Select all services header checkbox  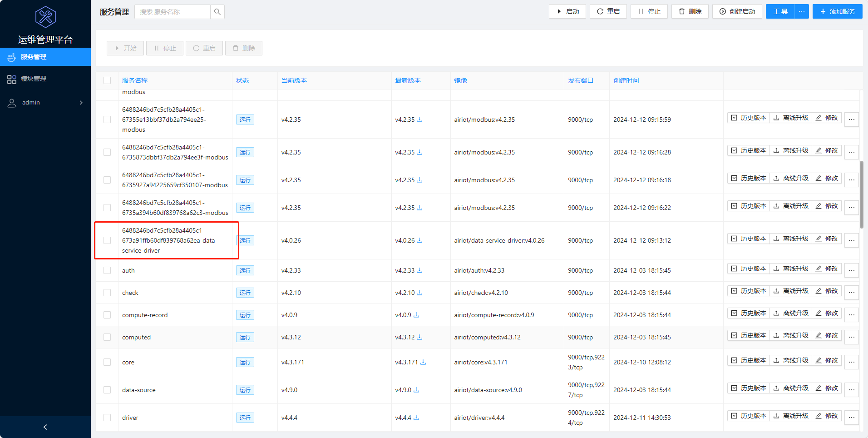click(107, 80)
